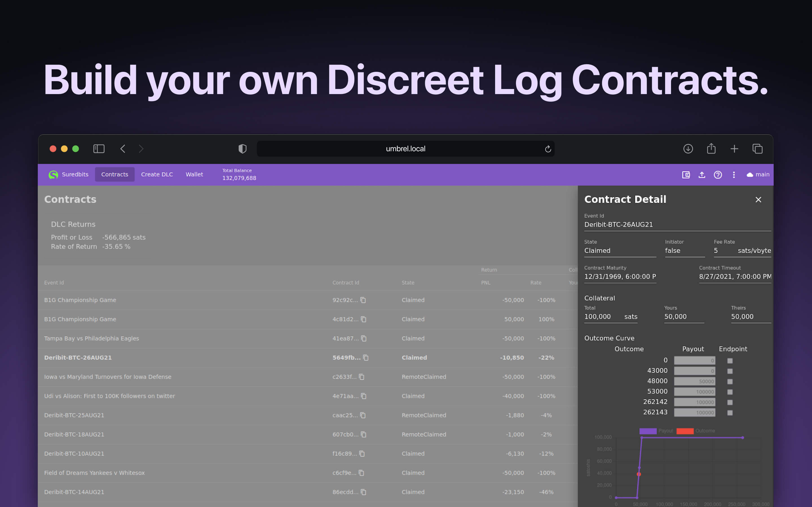Switch to the Create DLC tab
Image resolution: width=812 pixels, height=507 pixels.
[x=157, y=175]
